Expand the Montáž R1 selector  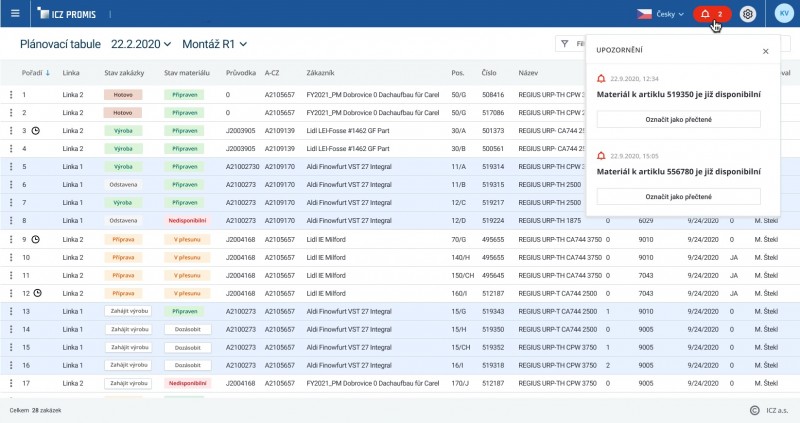[x=214, y=45]
